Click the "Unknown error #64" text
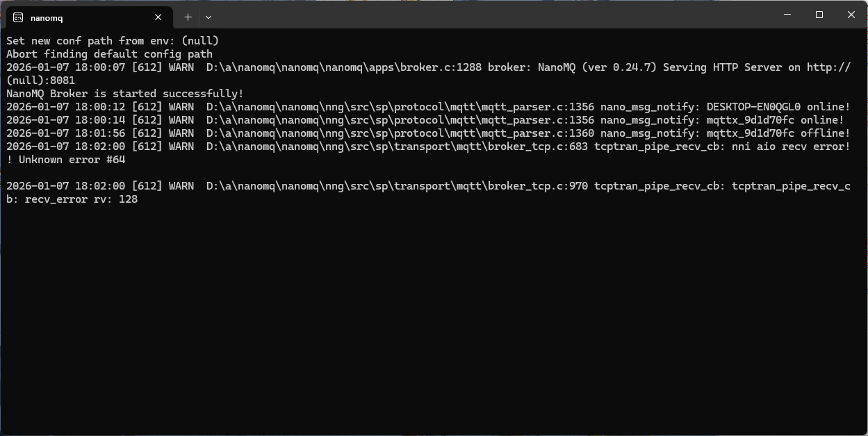 [72, 160]
